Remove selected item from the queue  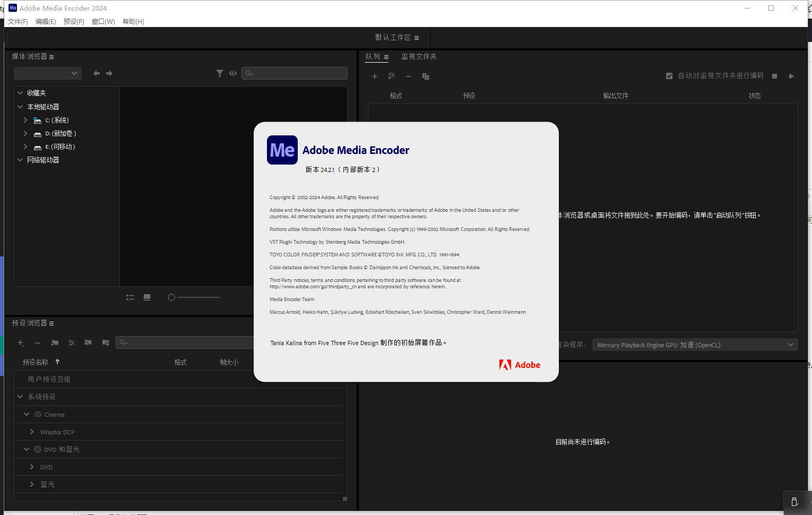[x=409, y=76]
